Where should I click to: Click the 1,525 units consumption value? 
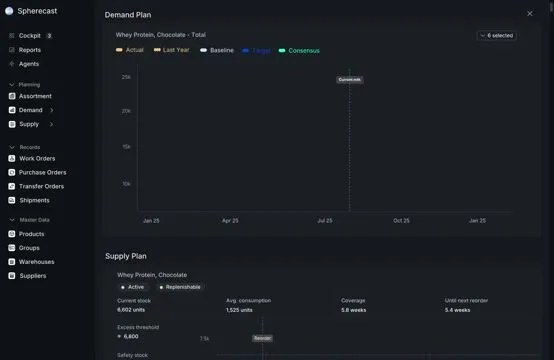click(239, 310)
